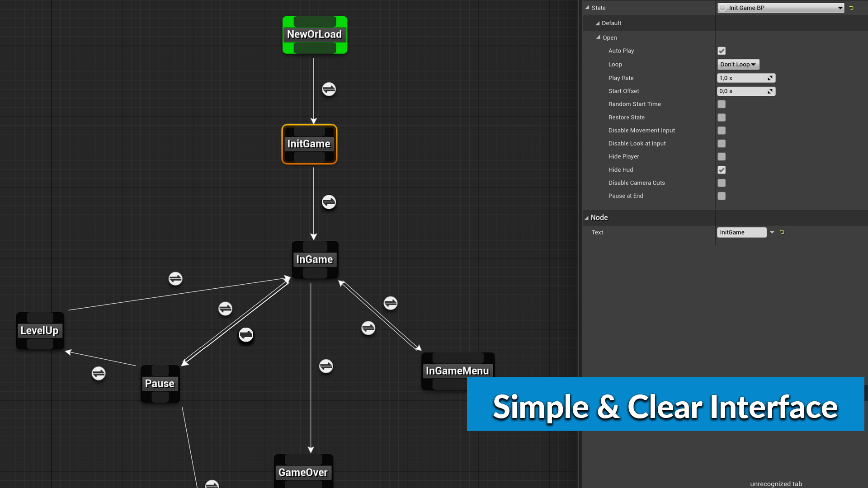Toggle the Restore State checkbox

click(722, 117)
